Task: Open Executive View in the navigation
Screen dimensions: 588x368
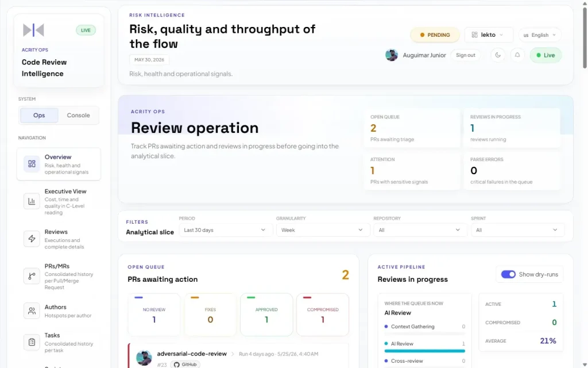Action: (59, 202)
